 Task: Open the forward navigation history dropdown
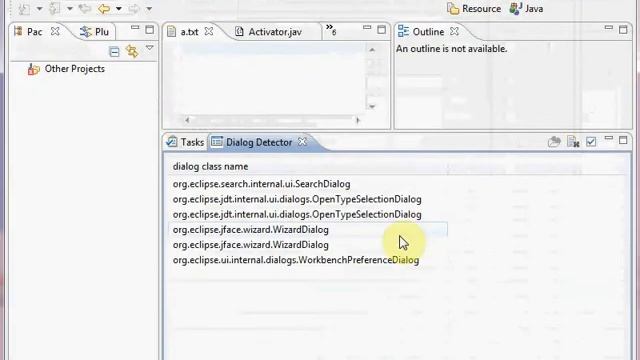click(149, 9)
